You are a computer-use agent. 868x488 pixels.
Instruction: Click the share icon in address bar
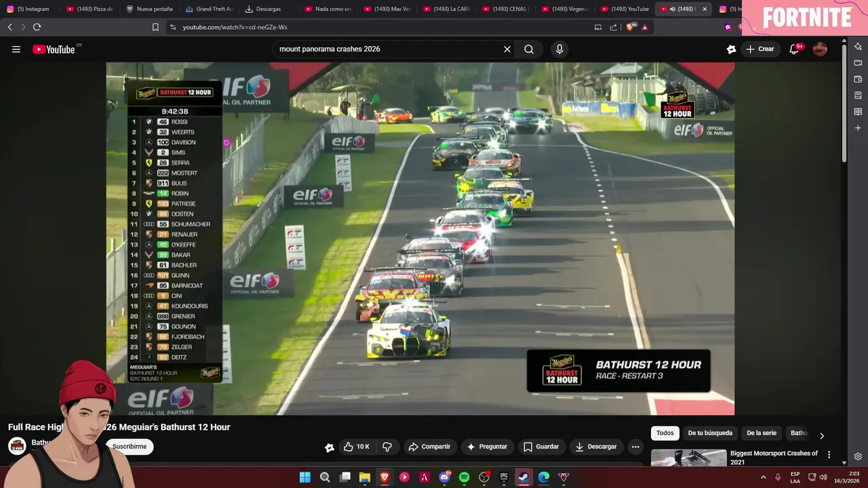point(613,27)
